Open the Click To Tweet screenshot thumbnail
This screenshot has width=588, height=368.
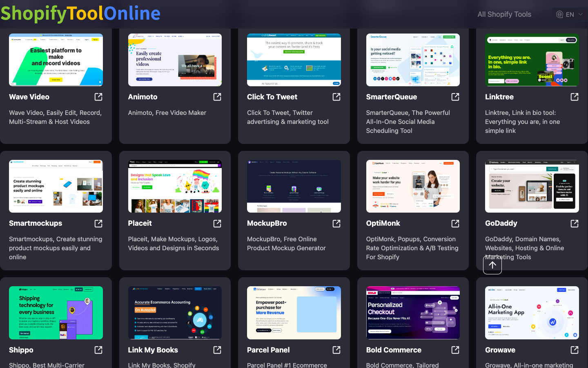[294, 60]
